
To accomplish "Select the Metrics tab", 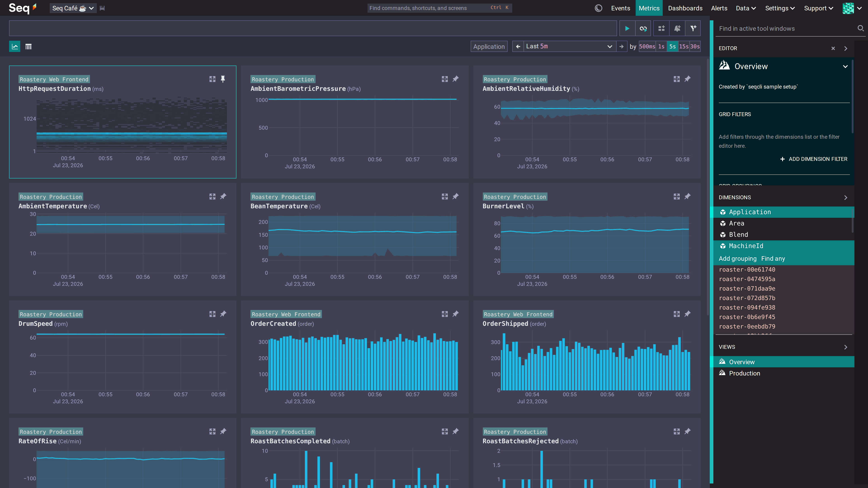I will [649, 8].
